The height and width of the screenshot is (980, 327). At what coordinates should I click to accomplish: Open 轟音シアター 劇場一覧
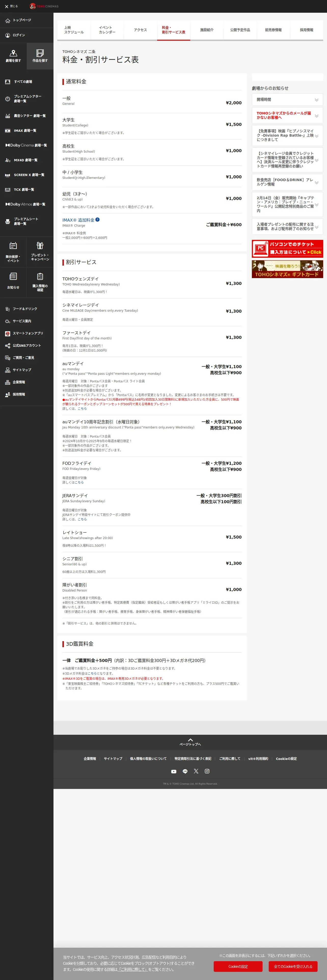click(x=27, y=116)
